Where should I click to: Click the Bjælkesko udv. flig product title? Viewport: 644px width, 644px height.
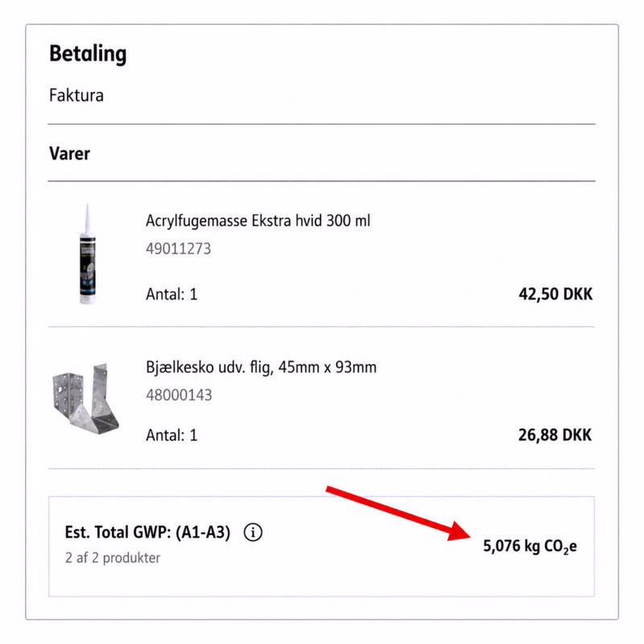[x=261, y=367]
